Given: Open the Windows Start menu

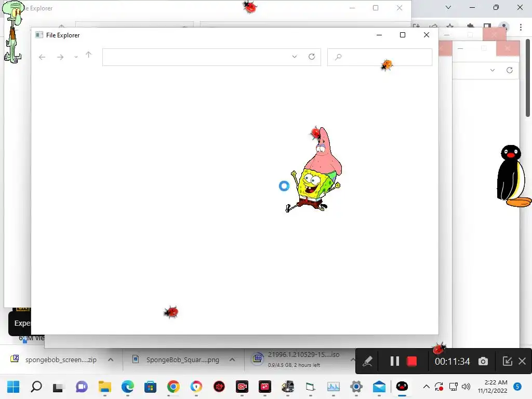Looking at the screenshot, I should [13, 387].
